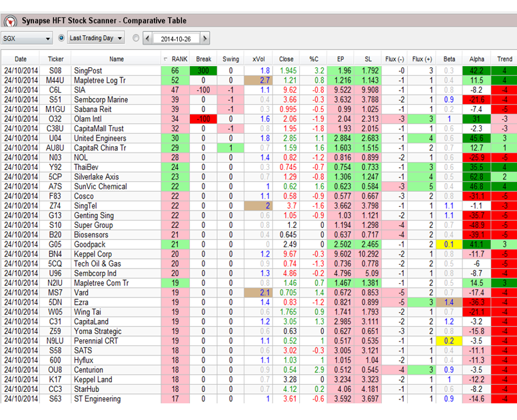Sort by the Ticker column header

[56, 59]
